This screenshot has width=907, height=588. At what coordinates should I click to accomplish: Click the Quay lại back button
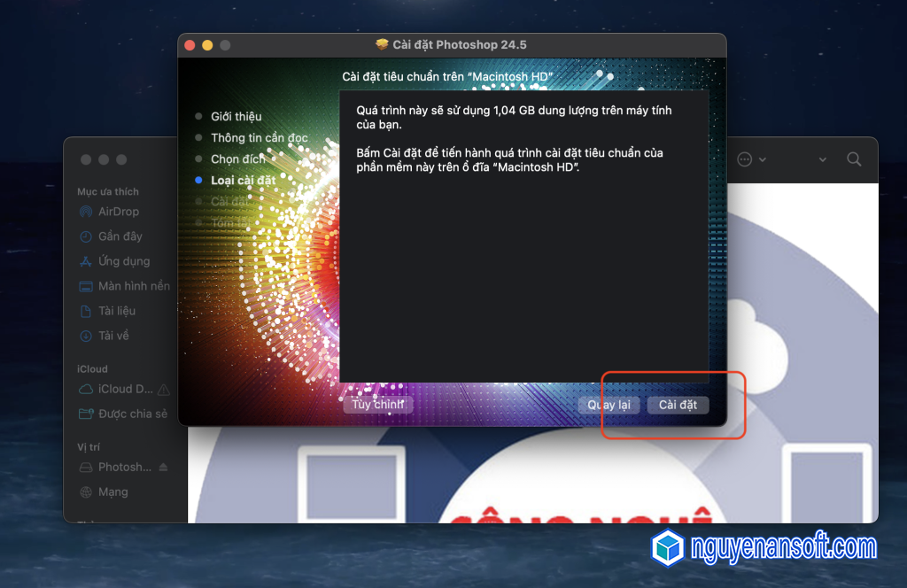click(x=609, y=405)
